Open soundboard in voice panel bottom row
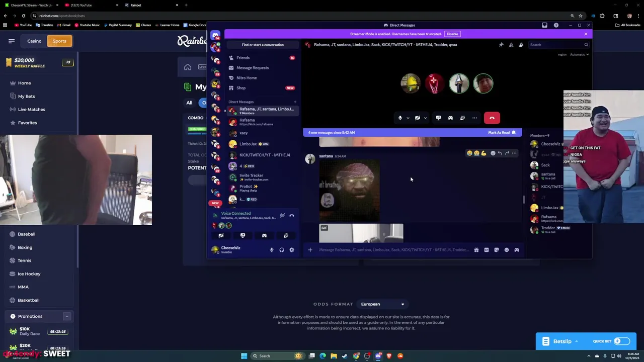 click(286, 235)
